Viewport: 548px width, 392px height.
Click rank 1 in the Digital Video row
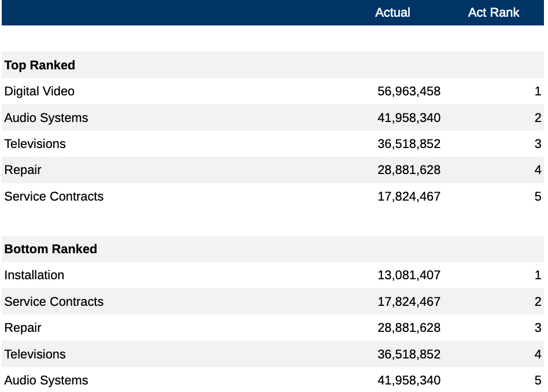538,91
